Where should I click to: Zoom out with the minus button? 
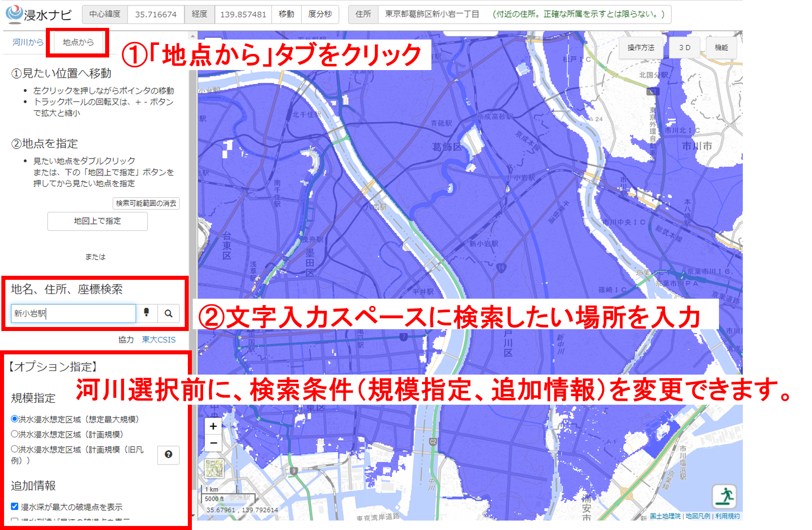click(x=213, y=443)
